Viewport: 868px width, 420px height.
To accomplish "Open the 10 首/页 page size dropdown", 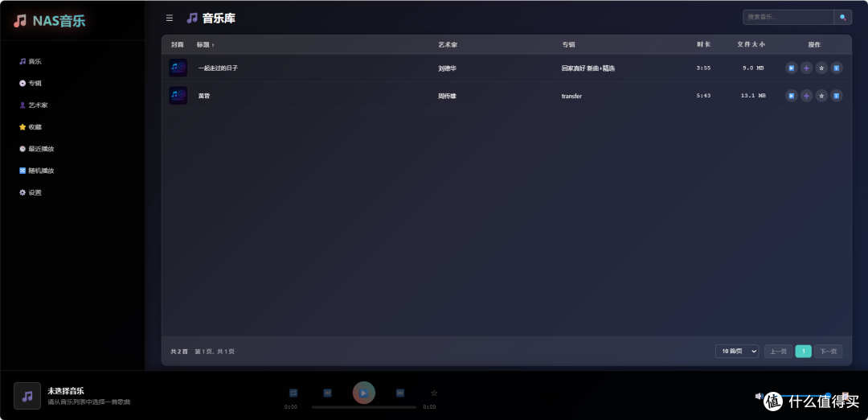I will pyautogui.click(x=737, y=352).
